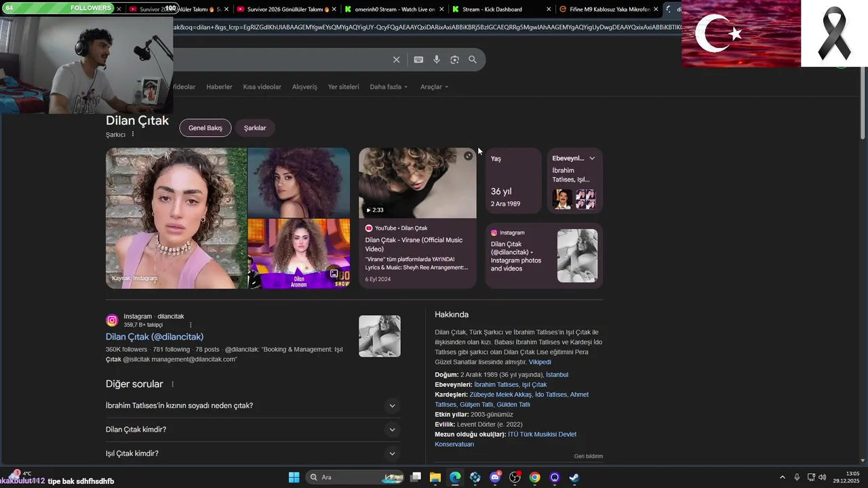The image size is (868, 488).
Task: Open the İbrahim Tatlıses link under Ebeveynleri
Action: click(x=496, y=385)
